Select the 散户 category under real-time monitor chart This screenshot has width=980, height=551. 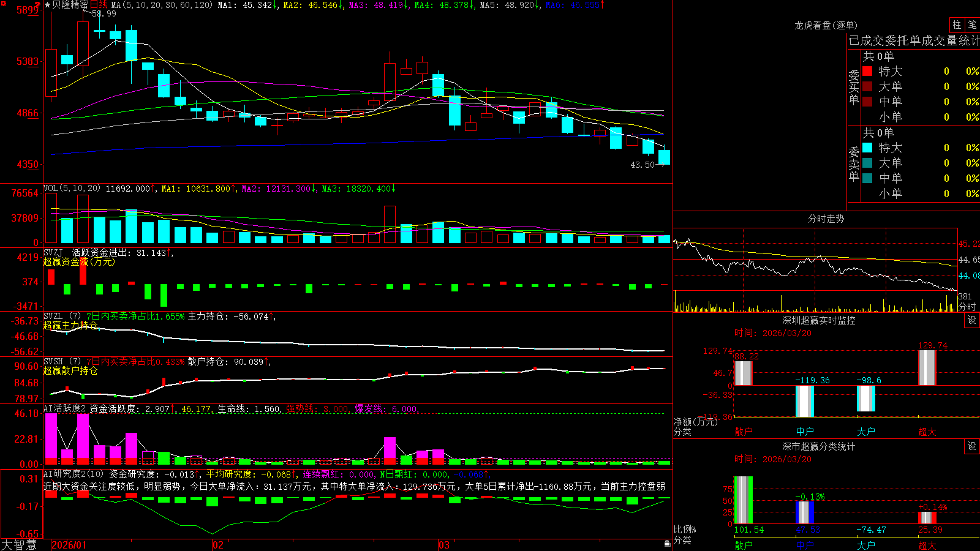pos(744,432)
